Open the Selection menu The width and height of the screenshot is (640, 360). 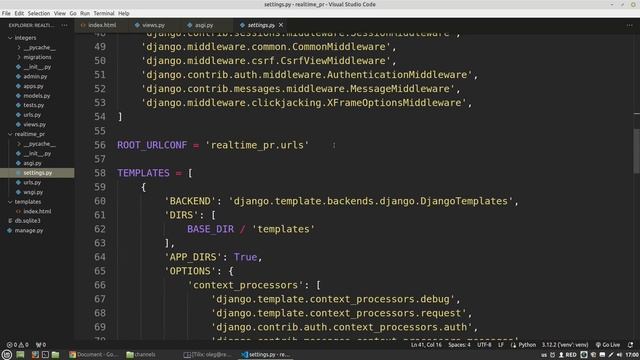coord(39,13)
